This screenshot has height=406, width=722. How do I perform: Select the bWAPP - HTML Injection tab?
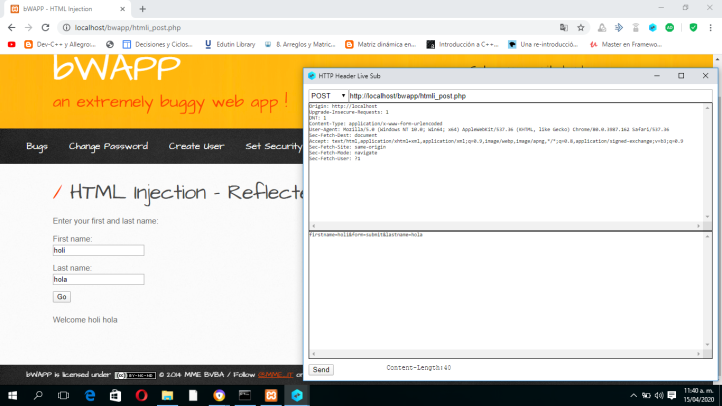[x=68, y=9]
